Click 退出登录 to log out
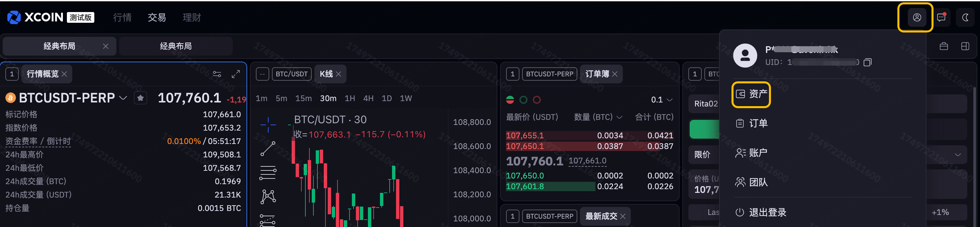 [761, 212]
